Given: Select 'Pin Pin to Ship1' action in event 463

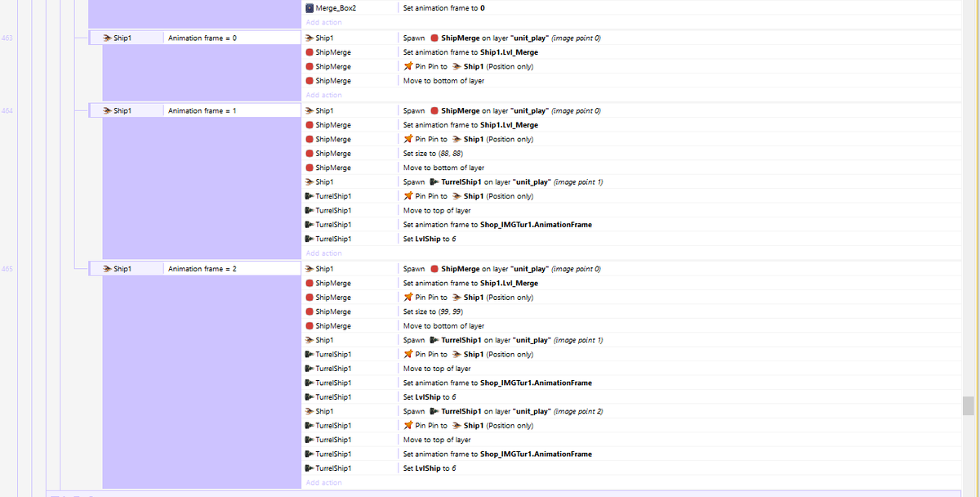Looking at the screenshot, I should tap(469, 67).
